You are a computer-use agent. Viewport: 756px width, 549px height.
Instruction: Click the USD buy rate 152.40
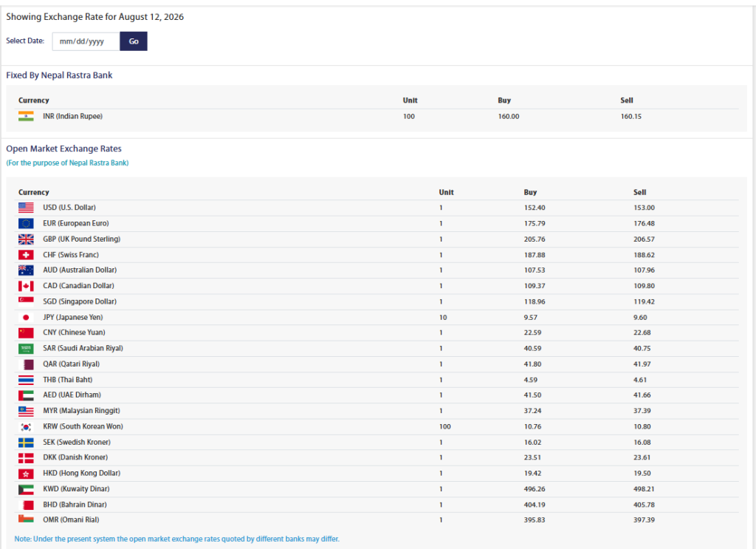(x=535, y=208)
